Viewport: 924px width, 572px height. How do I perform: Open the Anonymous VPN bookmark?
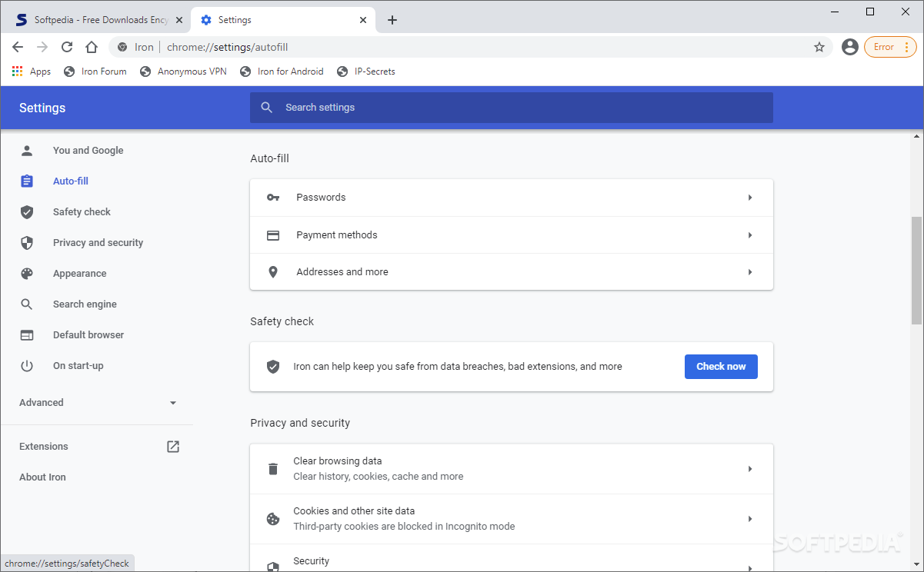tap(183, 71)
